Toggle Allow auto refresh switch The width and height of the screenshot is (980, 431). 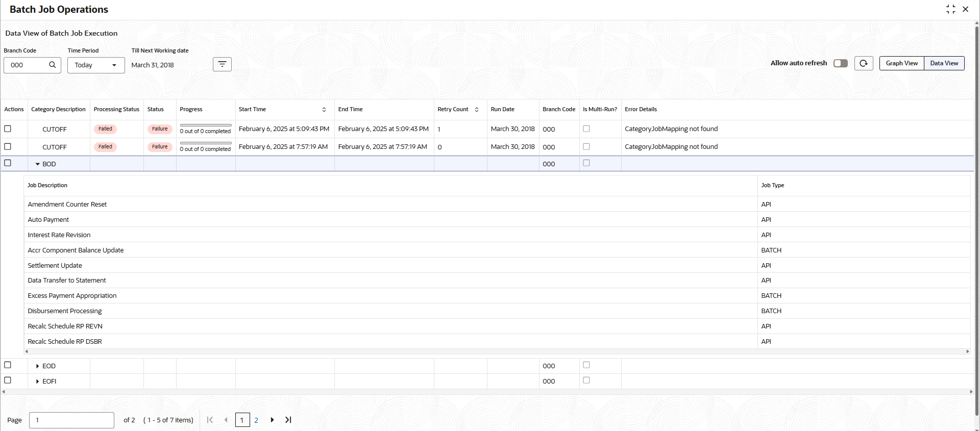pyautogui.click(x=841, y=63)
